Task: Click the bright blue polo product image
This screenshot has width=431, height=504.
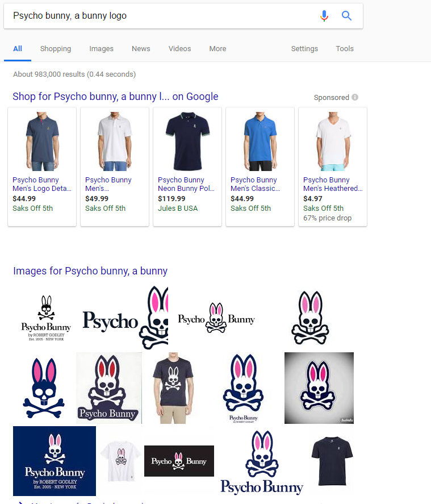Action: tap(260, 141)
